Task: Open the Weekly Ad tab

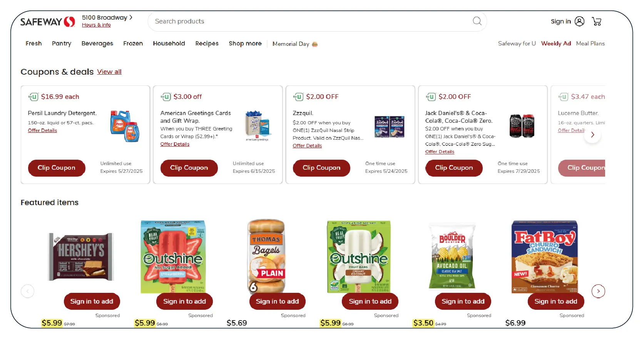Action: tap(556, 43)
